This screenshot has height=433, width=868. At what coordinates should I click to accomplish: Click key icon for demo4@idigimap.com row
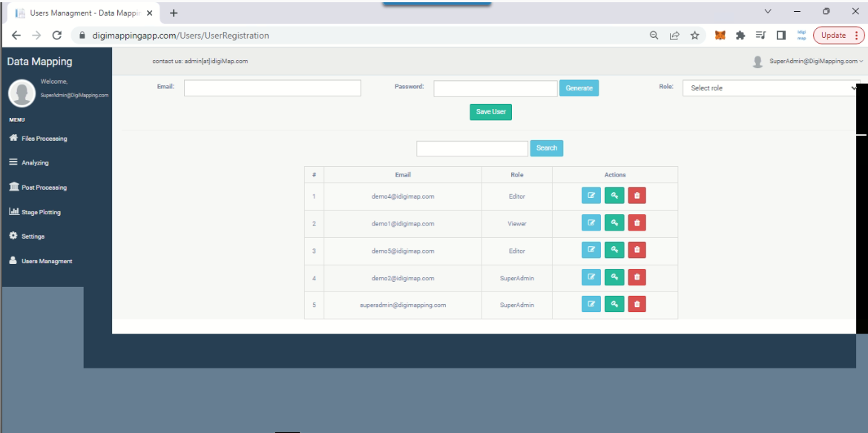pos(614,196)
